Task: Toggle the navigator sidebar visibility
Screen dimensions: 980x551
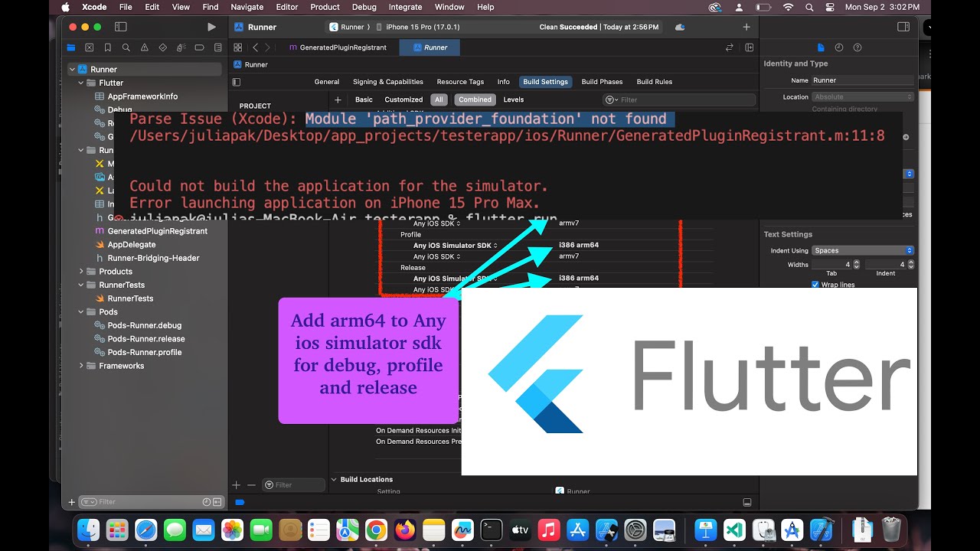Action: 120,27
